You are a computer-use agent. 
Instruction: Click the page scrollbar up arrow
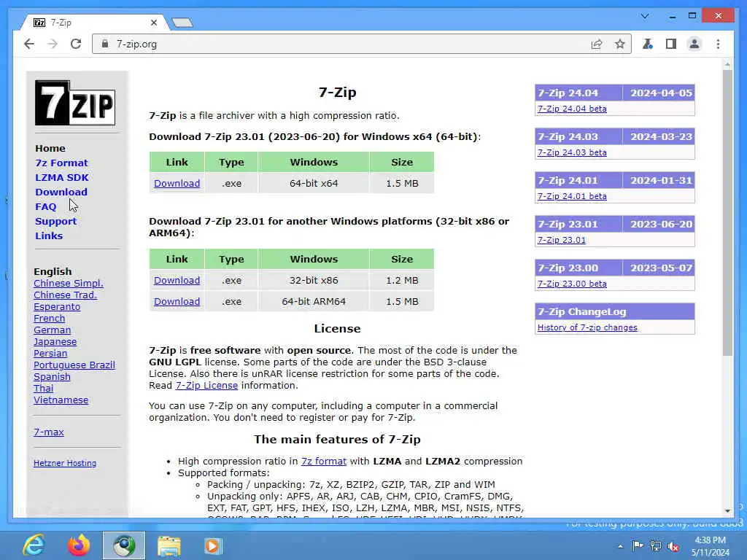727,64
